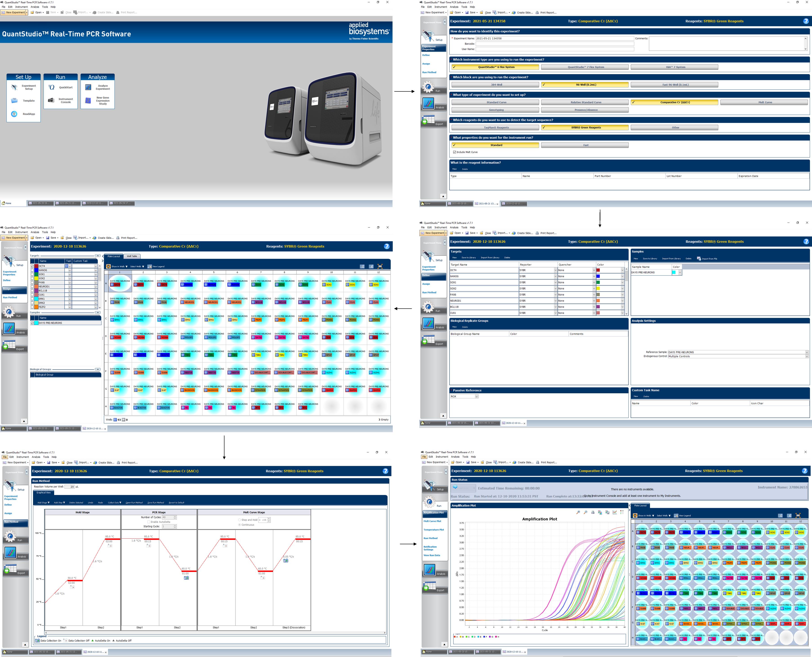
Task: Open Show in Wells dropdown in Assign screen
Action: pos(117,266)
